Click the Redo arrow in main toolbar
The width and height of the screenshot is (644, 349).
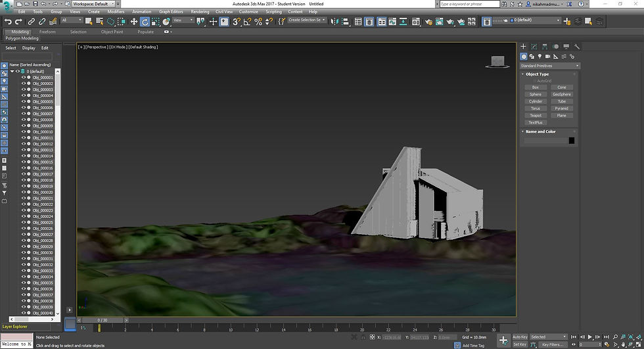(18, 21)
